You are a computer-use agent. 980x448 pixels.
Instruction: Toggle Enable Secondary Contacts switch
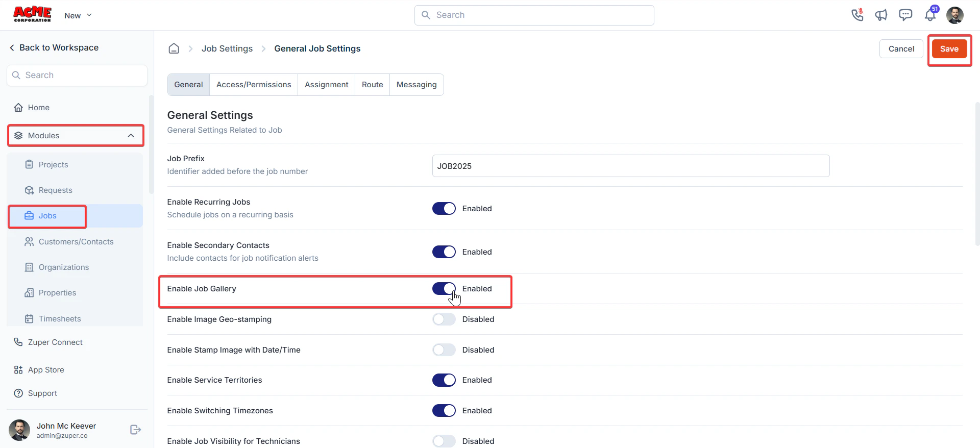coord(444,252)
